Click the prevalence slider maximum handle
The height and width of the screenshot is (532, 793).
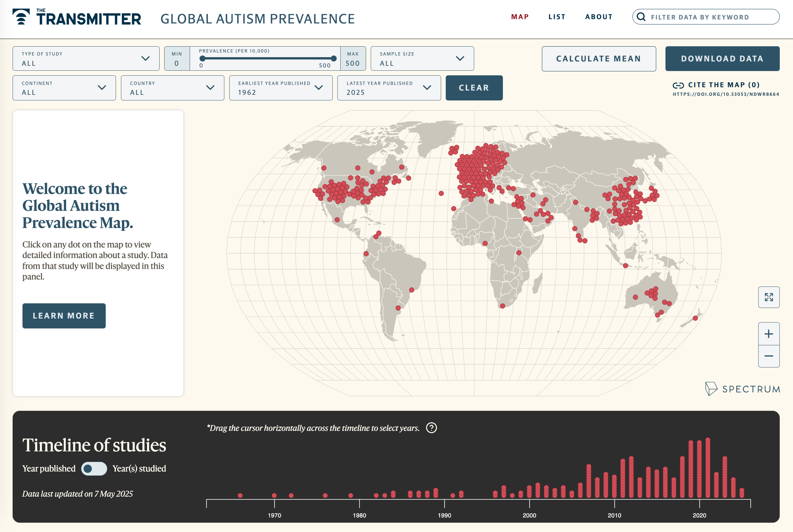(x=333, y=58)
